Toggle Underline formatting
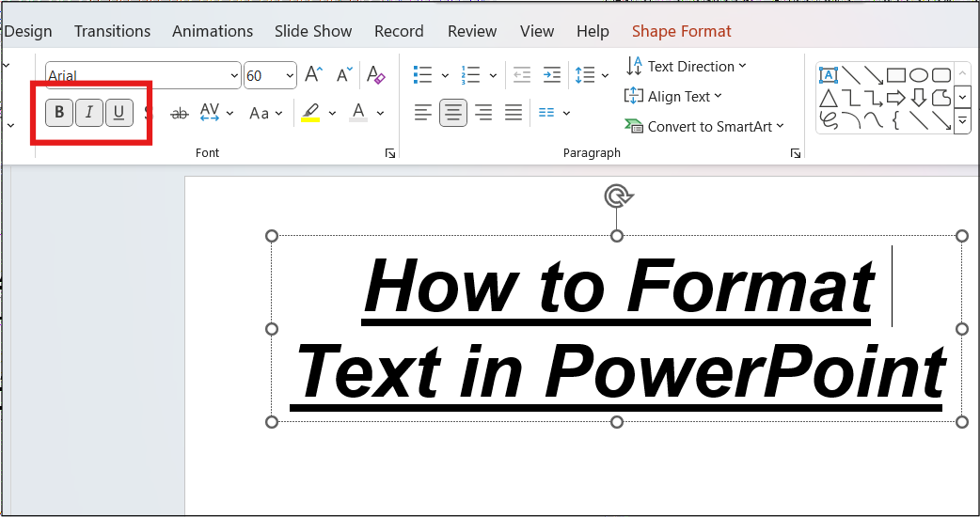The width and height of the screenshot is (980, 517). 119,113
